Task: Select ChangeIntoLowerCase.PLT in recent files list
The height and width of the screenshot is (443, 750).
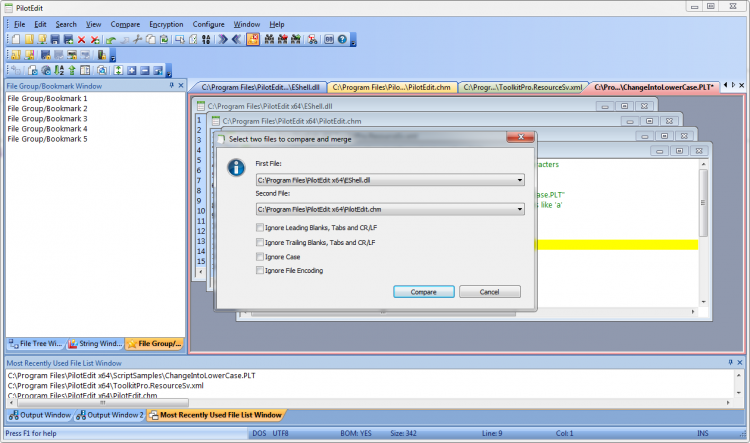Action: pyautogui.click(x=132, y=376)
